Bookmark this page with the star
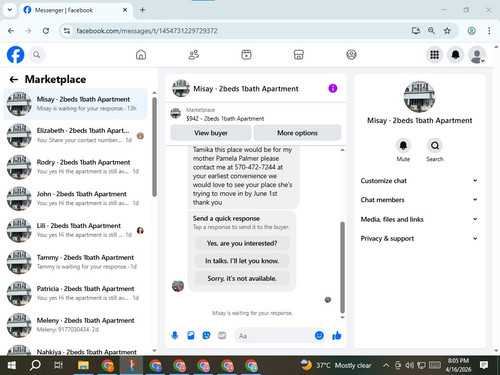This screenshot has width=500, height=375. (x=447, y=31)
